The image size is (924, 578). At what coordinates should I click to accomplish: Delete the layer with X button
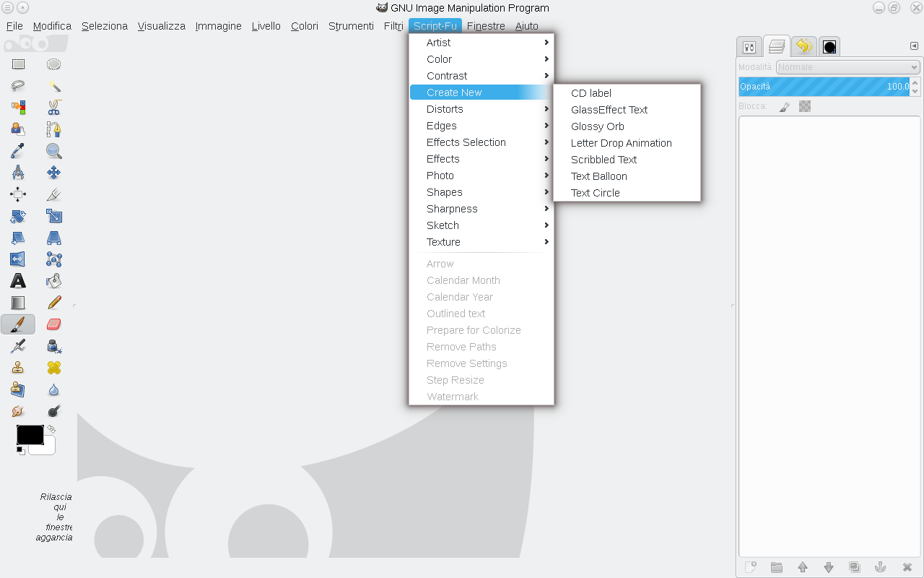tap(907, 567)
